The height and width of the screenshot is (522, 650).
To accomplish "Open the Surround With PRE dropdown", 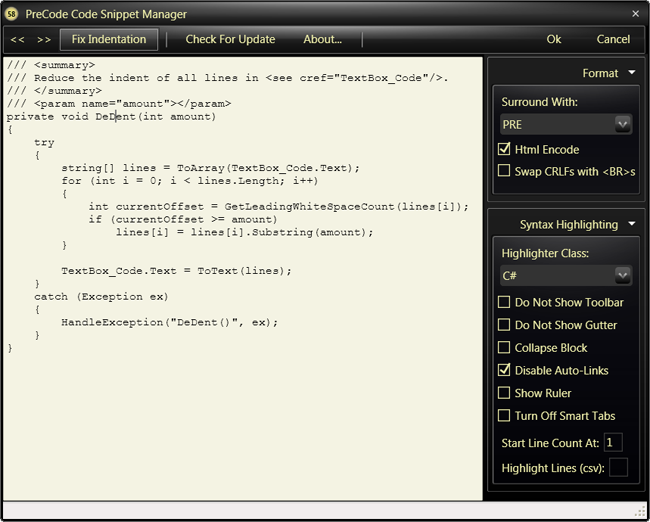I will click(622, 124).
